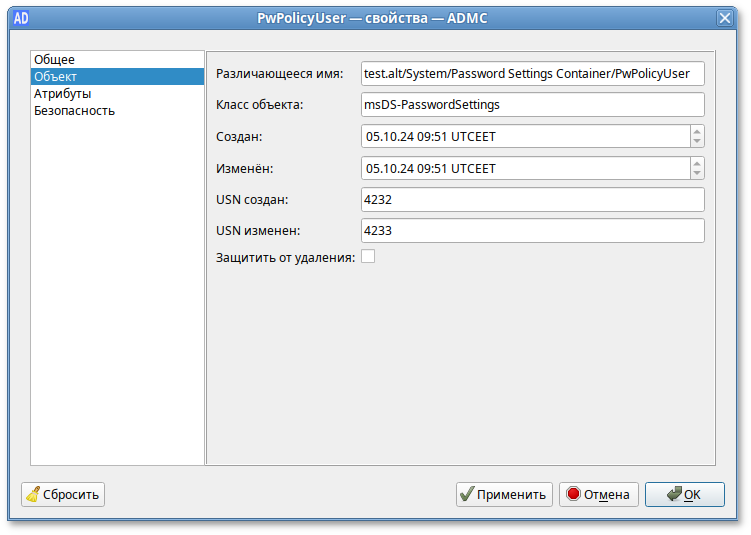751x535 pixels.
Task: Open the Безопасность section
Action: 74,111
